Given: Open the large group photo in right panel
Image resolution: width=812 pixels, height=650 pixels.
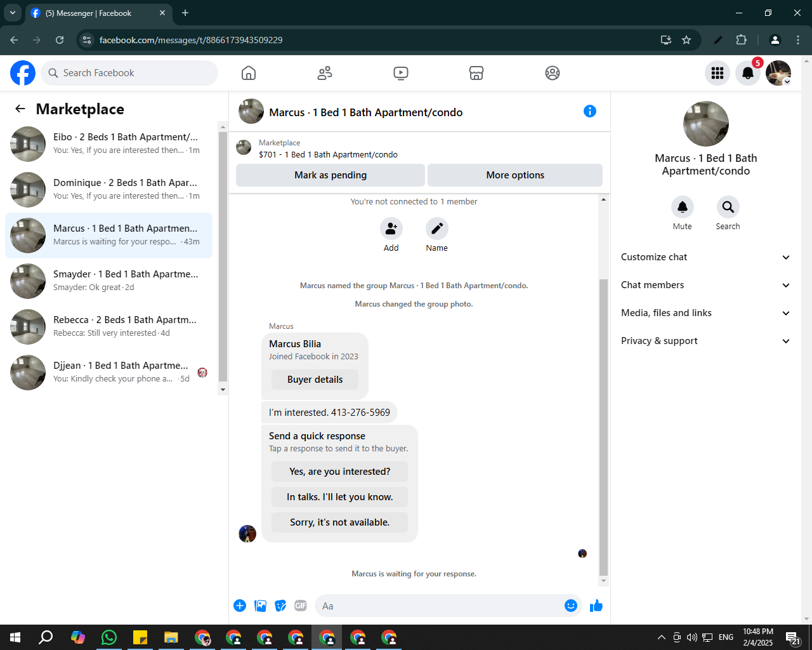Looking at the screenshot, I should 705,124.
